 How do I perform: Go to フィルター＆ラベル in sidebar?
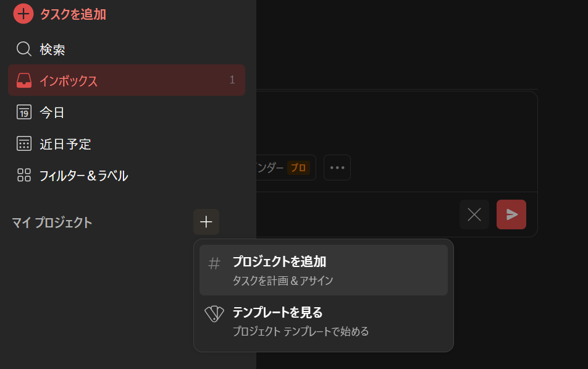[127, 176]
